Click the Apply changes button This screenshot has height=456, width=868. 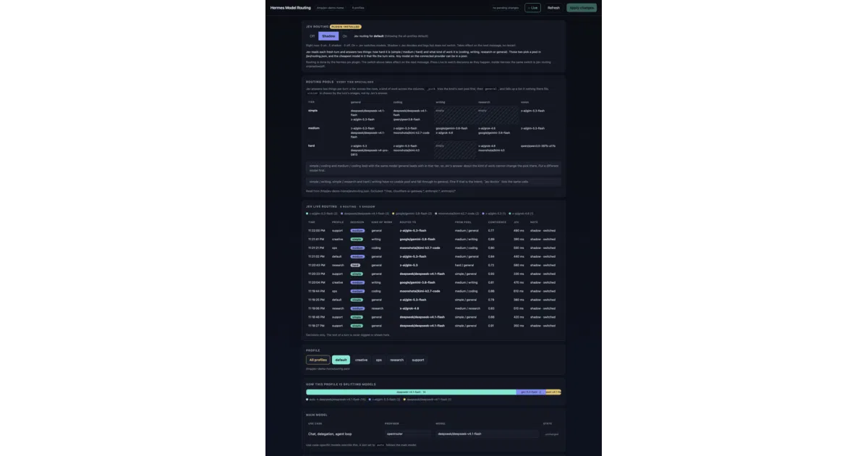point(582,8)
